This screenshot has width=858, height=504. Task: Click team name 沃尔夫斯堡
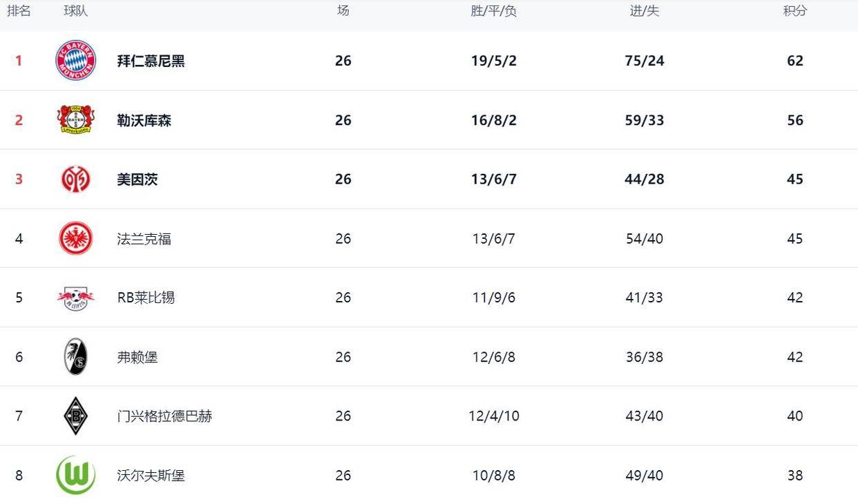(151, 476)
